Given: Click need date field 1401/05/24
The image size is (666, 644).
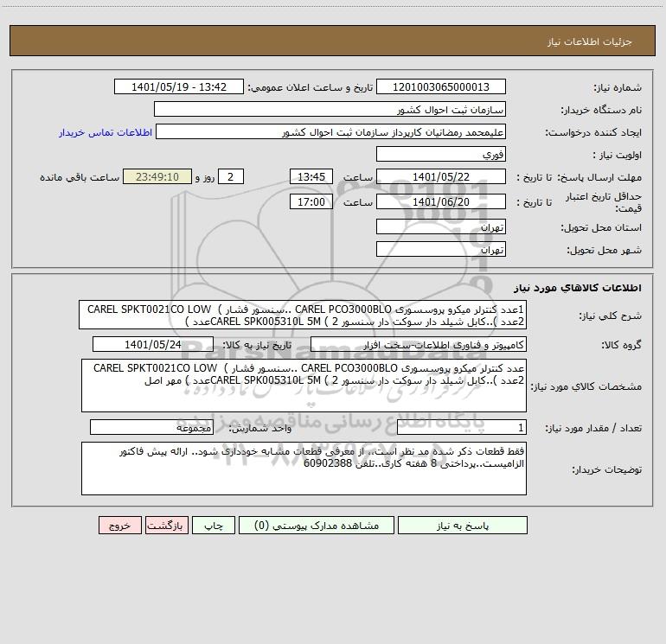Looking at the screenshot, I should pyautogui.click(x=153, y=344).
